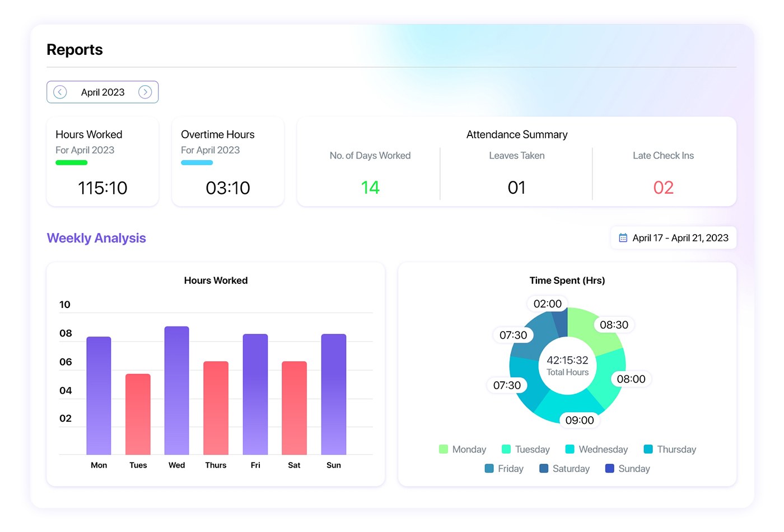Click the Hours Worked bar chart title
Viewport: 784px width, 532px height.
click(x=216, y=281)
